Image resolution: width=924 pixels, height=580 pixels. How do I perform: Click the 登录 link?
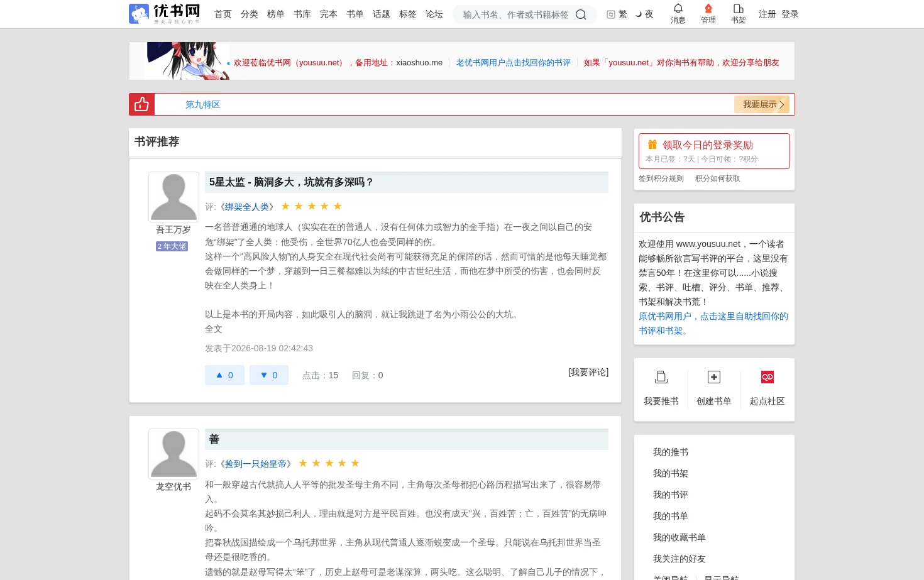790,14
